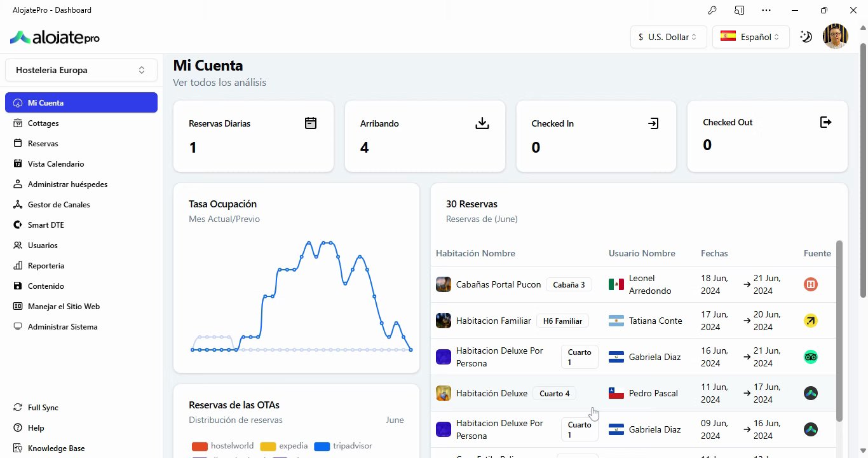The height and width of the screenshot is (458, 868).
Task: Click Cuarto 1 badge in 16 Jun row
Action: tap(580, 357)
